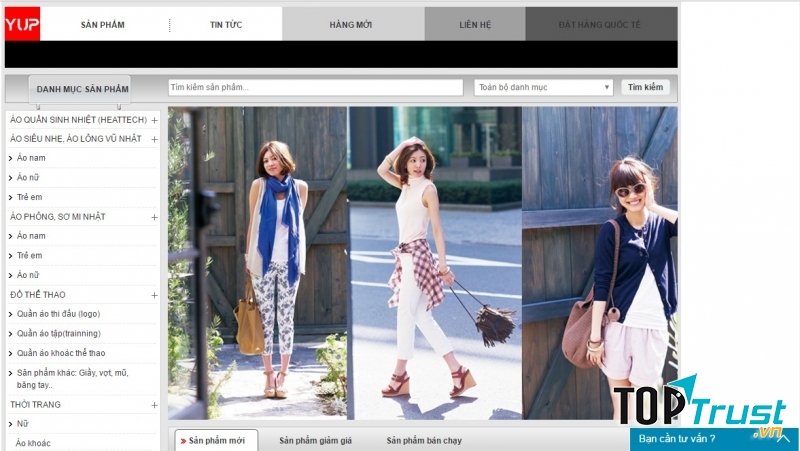800x451 pixels.
Task: Select Trẻ em under ÁO SIÊU NHẸ
Action: [x=30, y=197]
